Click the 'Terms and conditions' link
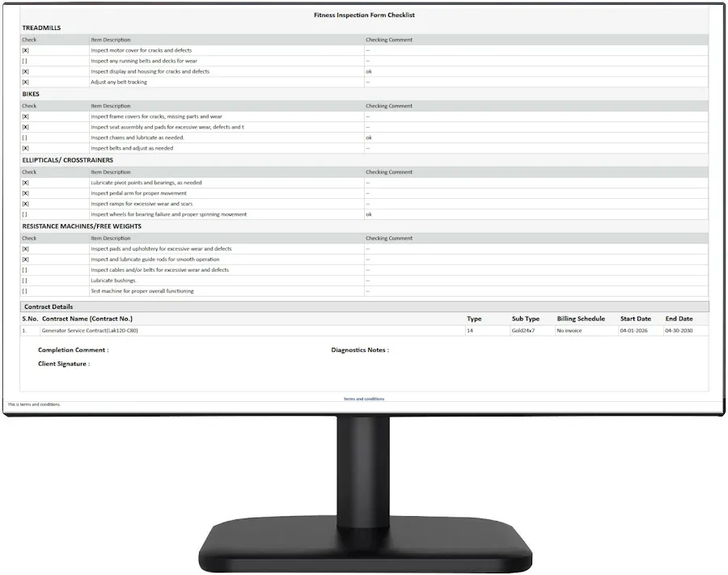728x575 pixels. [x=364, y=399]
